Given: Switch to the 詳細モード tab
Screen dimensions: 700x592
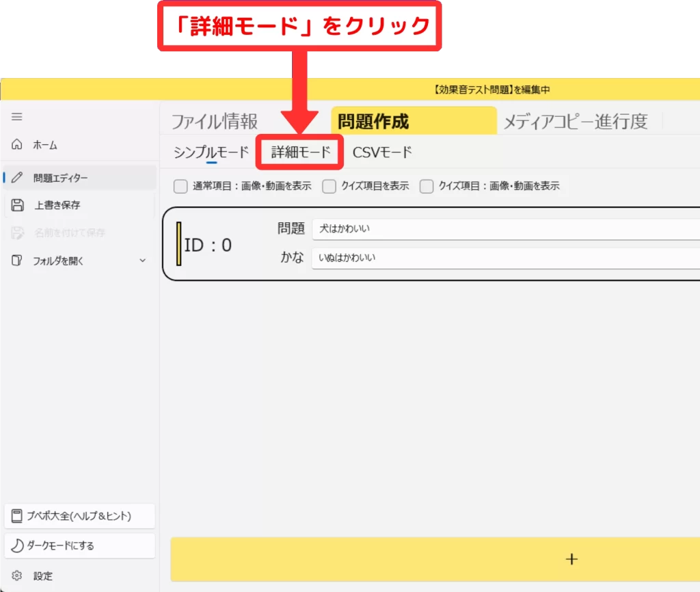Looking at the screenshot, I should (300, 152).
